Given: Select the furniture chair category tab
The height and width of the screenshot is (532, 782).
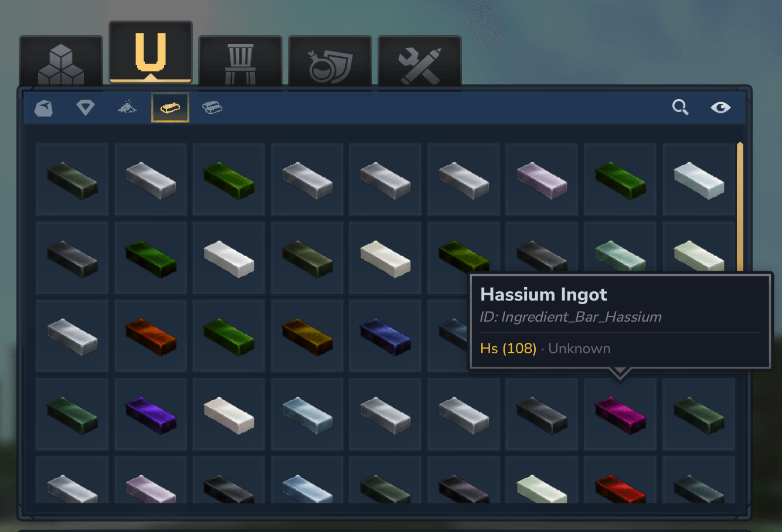Looking at the screenshot, I should point(240,62).
